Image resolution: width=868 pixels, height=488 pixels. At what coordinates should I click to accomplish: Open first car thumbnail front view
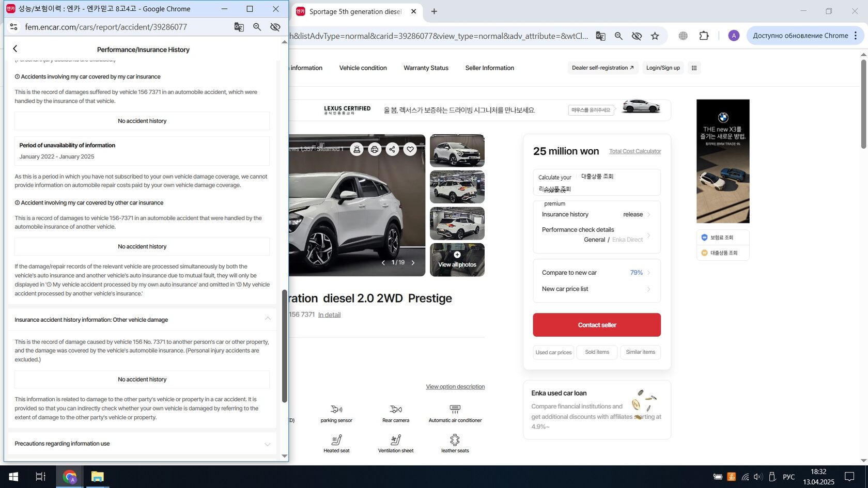point(457,151)
